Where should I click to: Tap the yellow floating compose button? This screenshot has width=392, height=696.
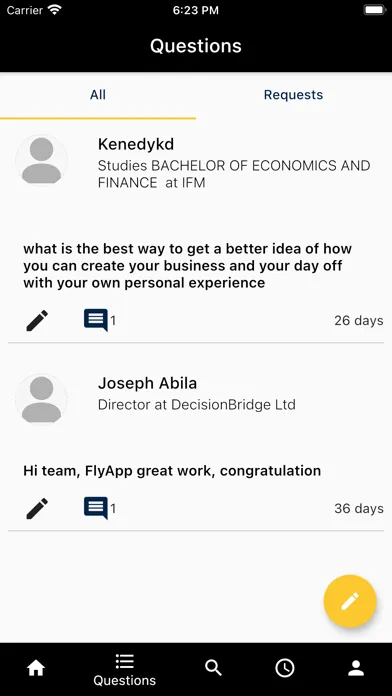coord(350,601)
